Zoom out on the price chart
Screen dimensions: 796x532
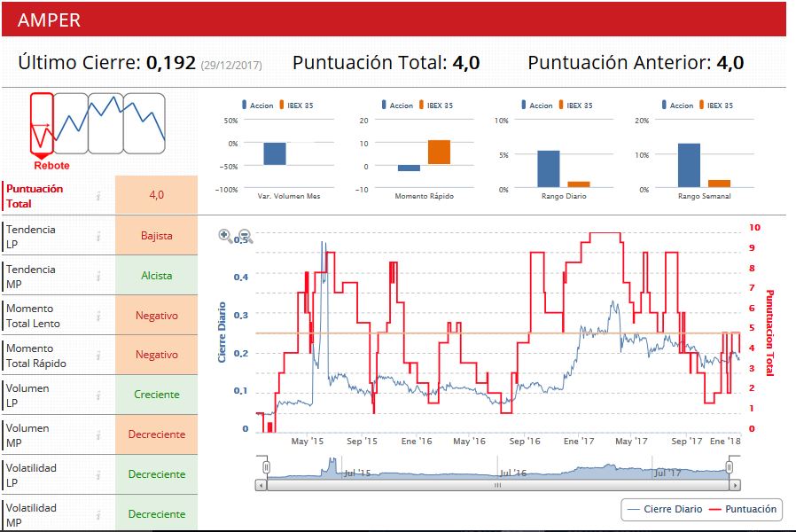246,236
